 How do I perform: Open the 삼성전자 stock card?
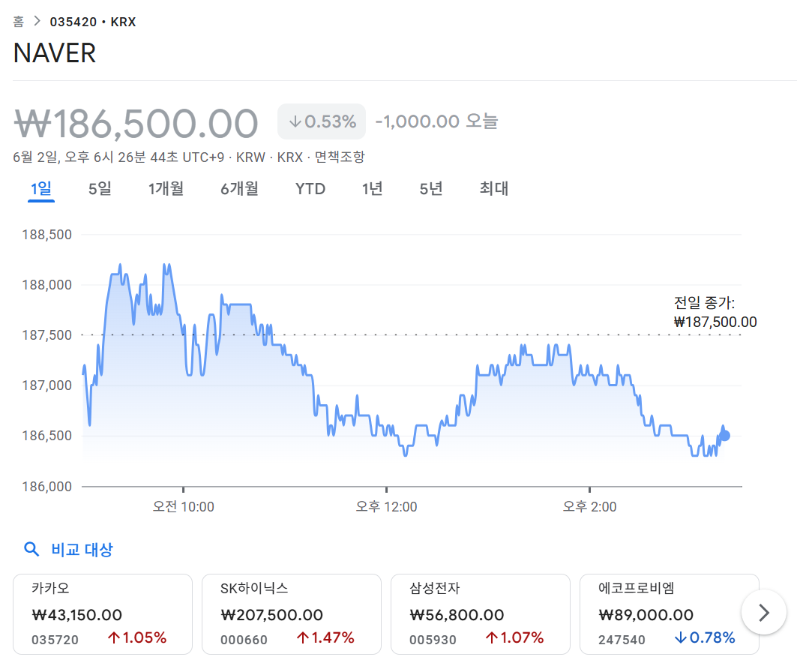[x=481, y=614]
